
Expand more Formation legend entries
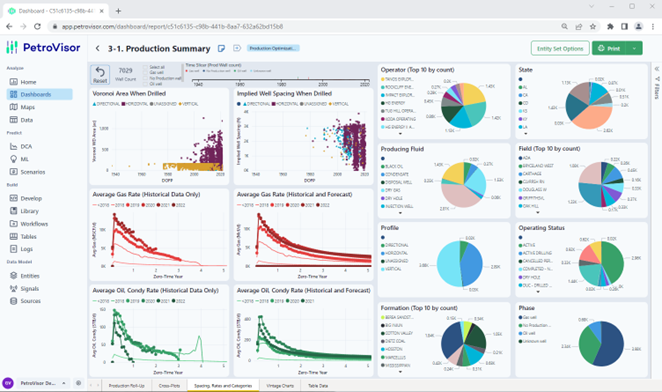coord(400,372)
